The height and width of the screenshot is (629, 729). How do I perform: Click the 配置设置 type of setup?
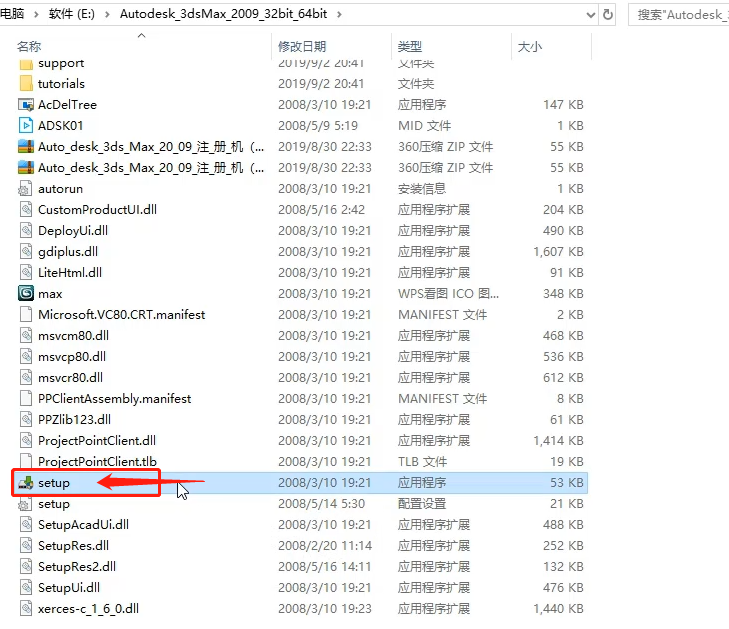click(422, 504)
